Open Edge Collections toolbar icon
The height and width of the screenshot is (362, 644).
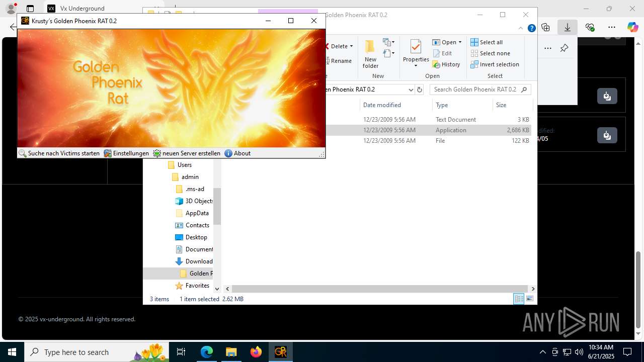545,27
